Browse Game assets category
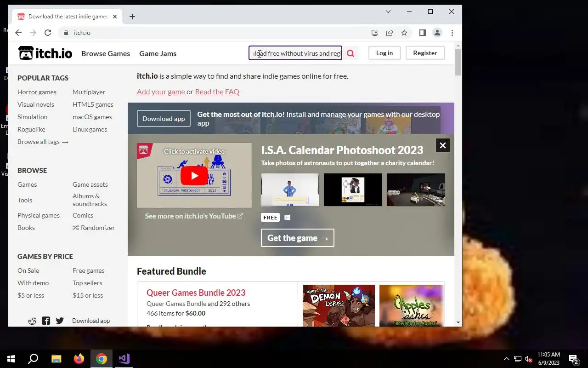588x368 pixels. [x=90, y=184]
